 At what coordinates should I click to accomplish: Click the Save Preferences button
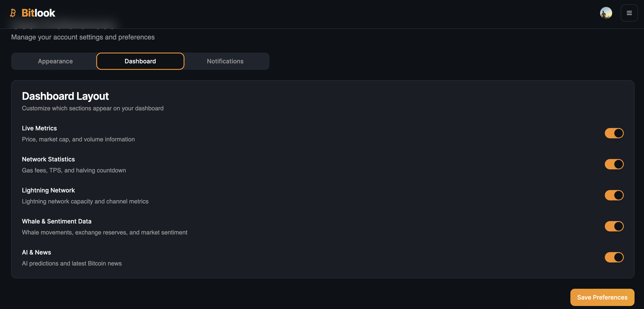pyautogui.click(x=602, y=297)
